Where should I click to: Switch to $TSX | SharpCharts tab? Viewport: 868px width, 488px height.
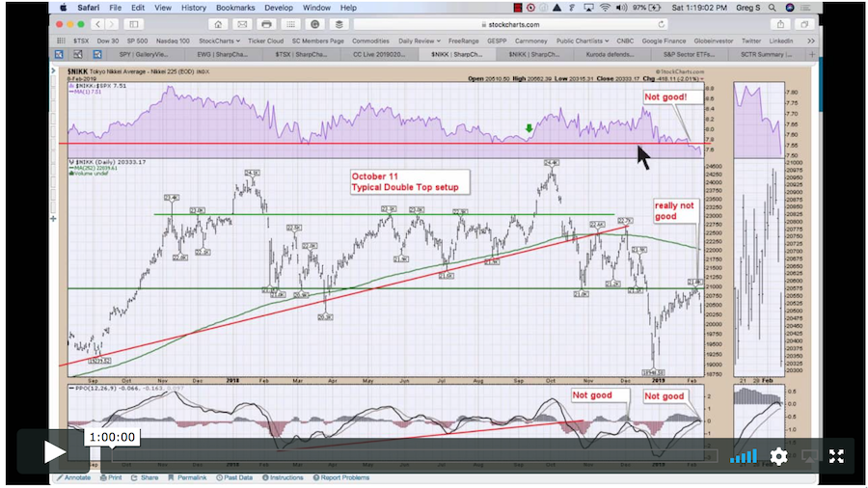click(x=301, y=54)
